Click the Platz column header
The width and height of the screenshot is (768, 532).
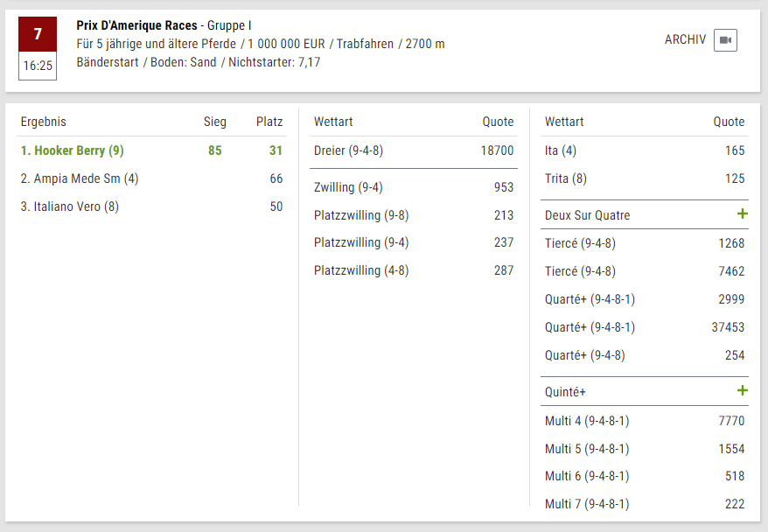point(269,122)
